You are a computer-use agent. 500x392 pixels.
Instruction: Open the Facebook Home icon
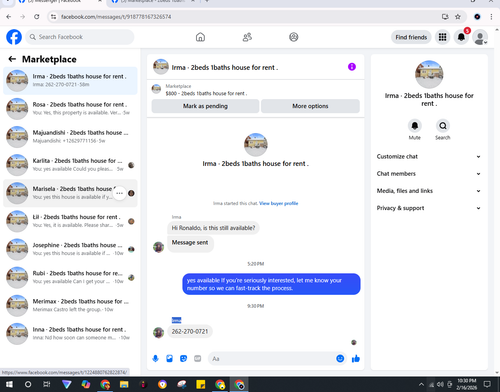[x=200, y=37]
